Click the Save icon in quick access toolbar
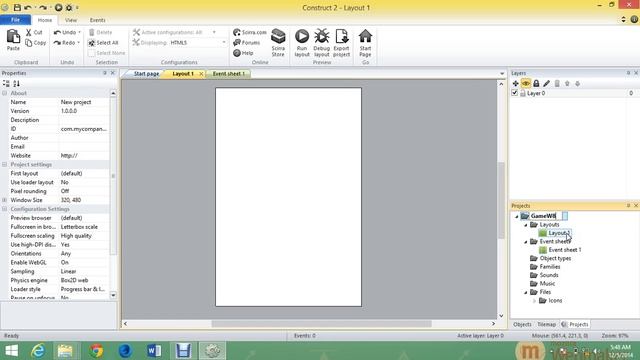640x360 pixels. point(17,7)
